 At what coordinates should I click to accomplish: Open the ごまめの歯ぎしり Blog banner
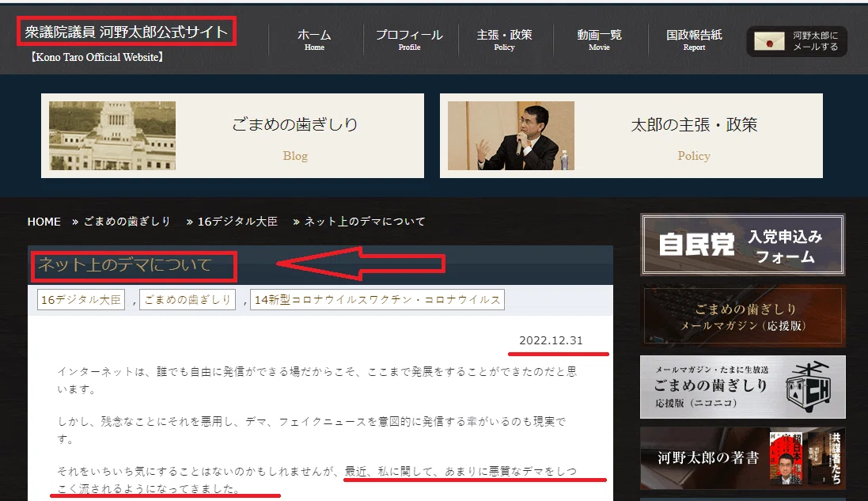(x=233, y=135)
